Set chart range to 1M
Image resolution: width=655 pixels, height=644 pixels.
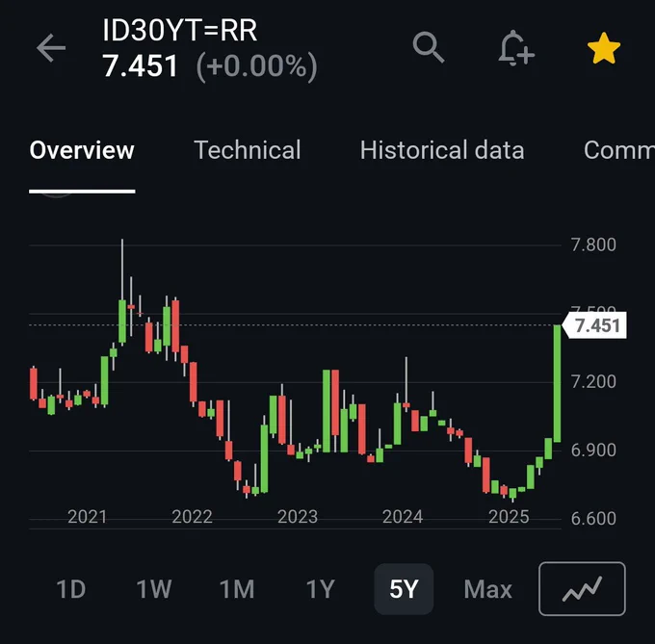coord(237,589)
